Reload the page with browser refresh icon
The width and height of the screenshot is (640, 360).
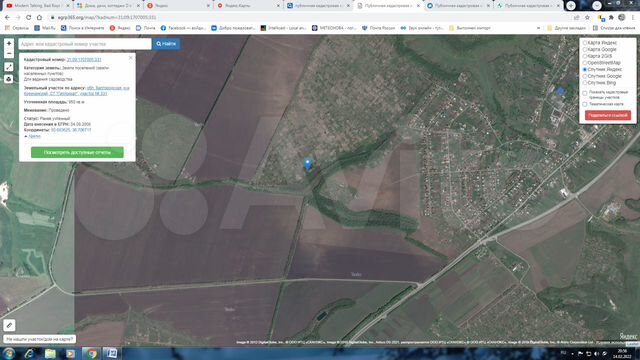coord(29,18)
